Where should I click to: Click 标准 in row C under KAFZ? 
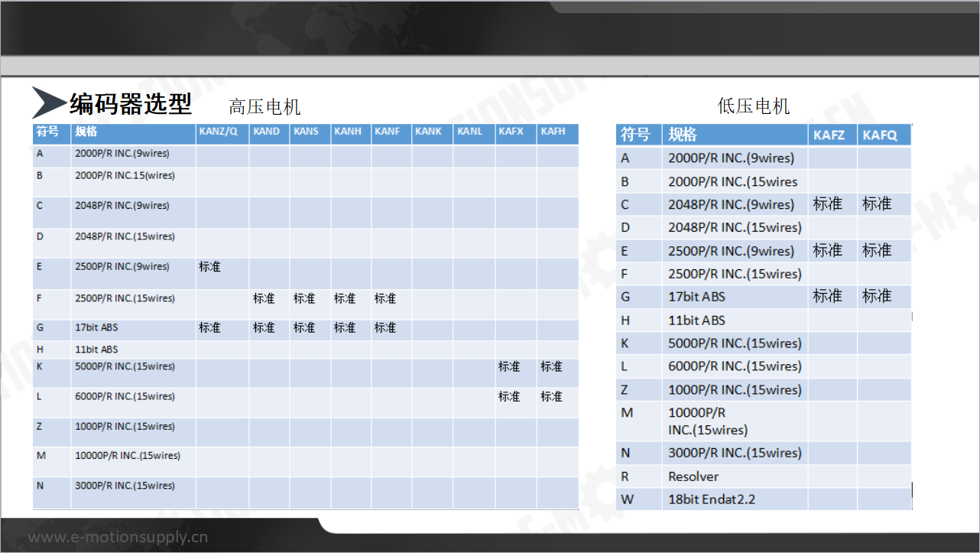(x=828, y=203)
